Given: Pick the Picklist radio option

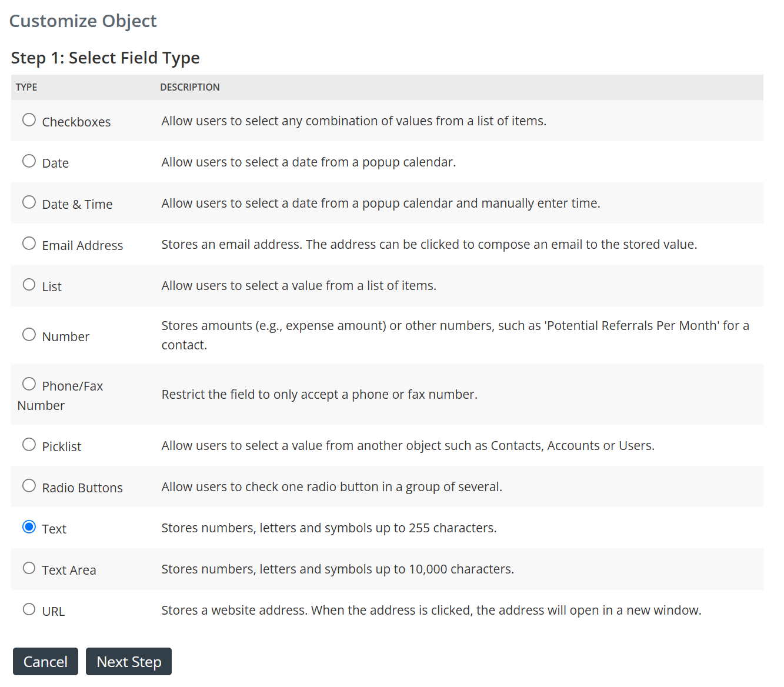Looking at the screenshot, I should (29, 445).
